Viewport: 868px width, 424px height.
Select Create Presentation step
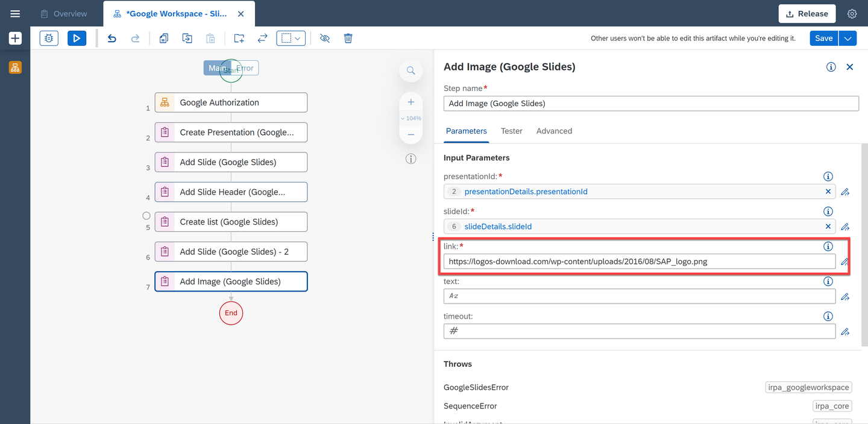[231, 132]
